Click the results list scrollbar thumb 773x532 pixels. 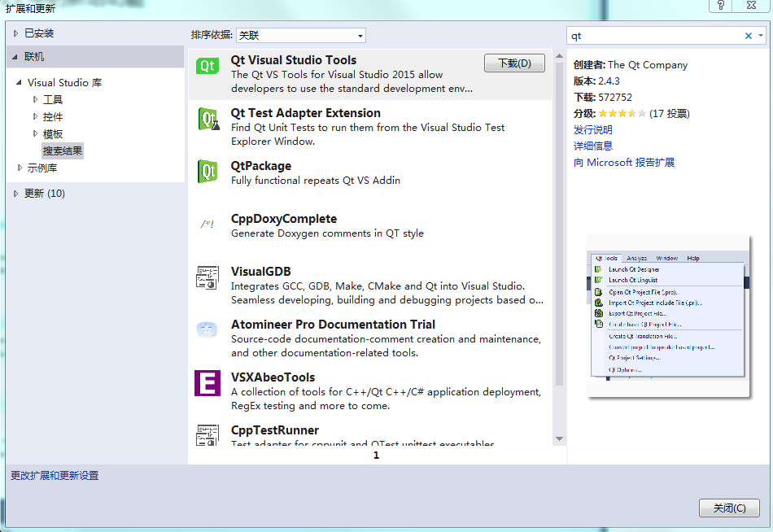559,224
